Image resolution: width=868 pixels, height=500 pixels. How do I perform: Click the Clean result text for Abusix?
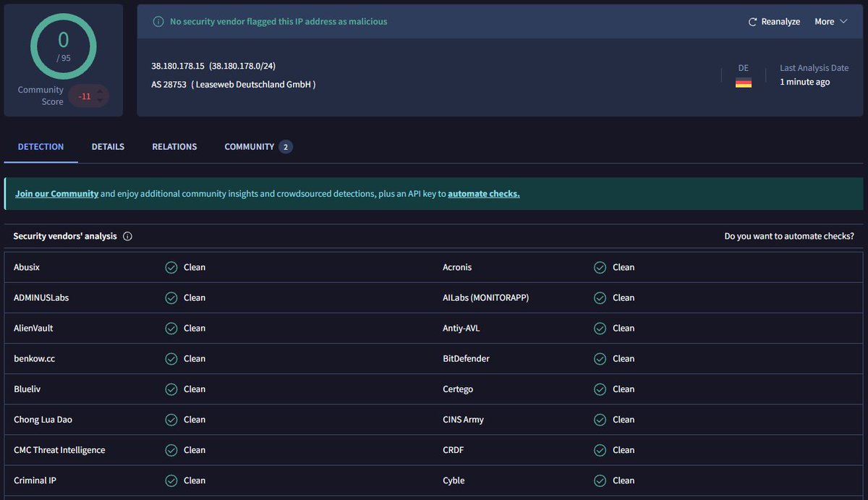(195, 268)
